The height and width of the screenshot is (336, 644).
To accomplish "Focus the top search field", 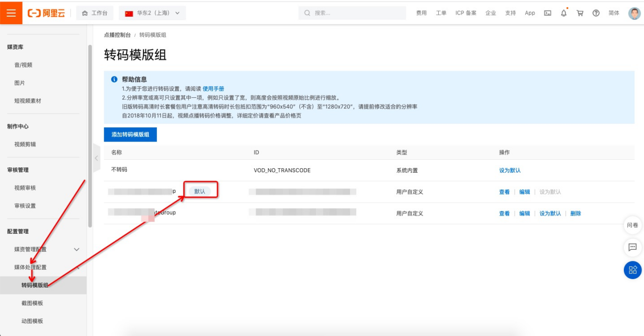I will 352,13.
